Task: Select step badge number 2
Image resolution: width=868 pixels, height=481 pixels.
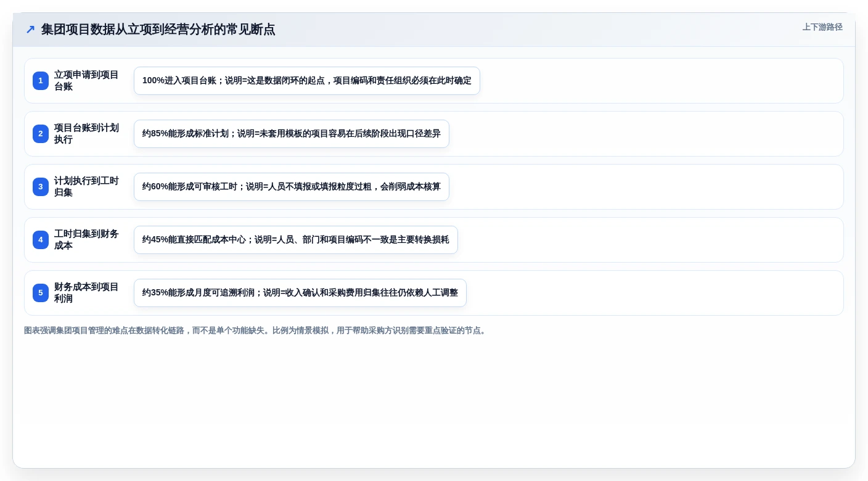Action: tap(41, 134)
